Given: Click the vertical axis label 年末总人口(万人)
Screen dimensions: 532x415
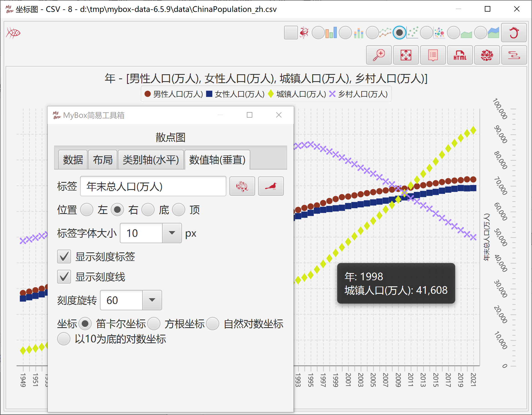Looking at the screenshot, I should pyautogui.click(x=486, y=237).
